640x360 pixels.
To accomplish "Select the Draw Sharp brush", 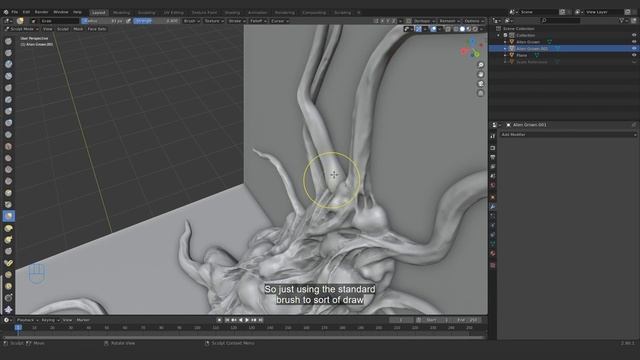I will pos(8,53).
